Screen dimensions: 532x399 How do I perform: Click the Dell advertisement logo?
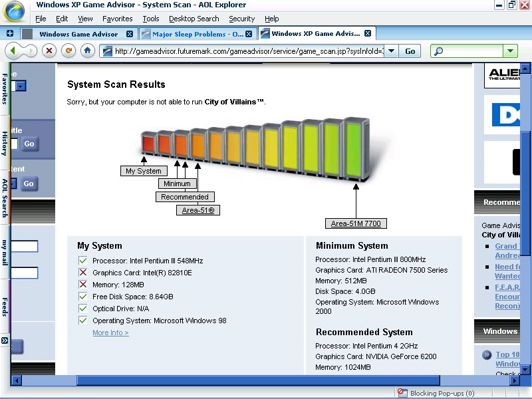point(505,114)
